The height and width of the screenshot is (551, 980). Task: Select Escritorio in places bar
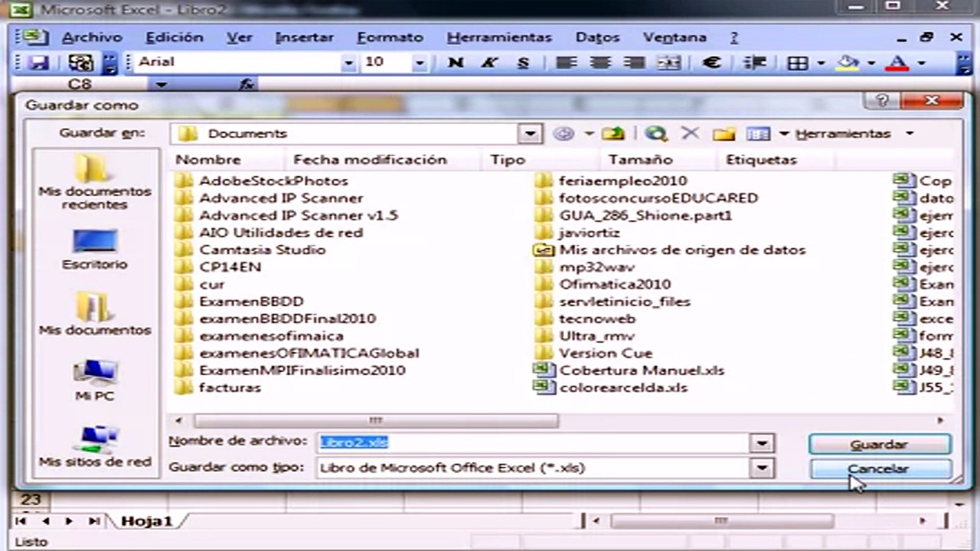click(96, 249)
